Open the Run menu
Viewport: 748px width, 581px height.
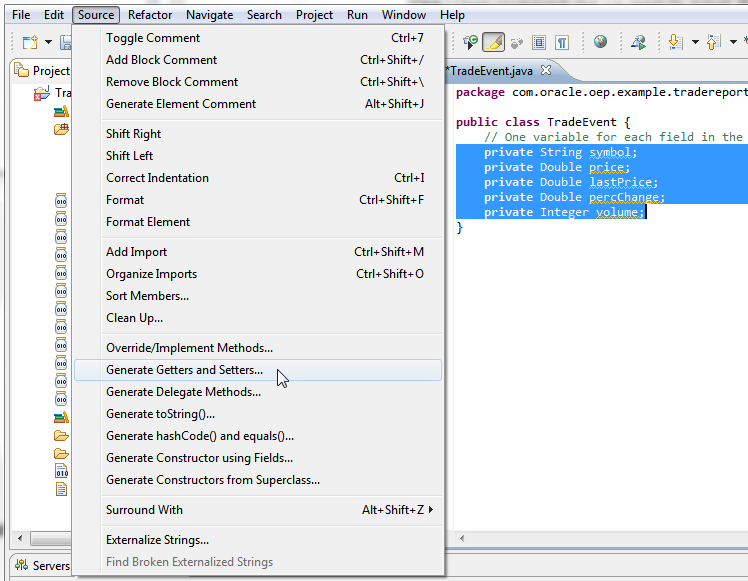click(357, 15)
